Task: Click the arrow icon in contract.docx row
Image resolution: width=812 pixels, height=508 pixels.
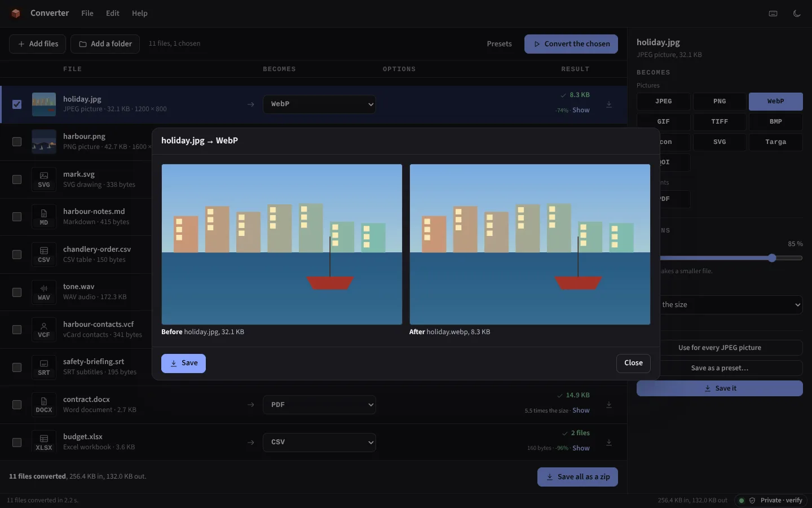Action: point(251,405)
